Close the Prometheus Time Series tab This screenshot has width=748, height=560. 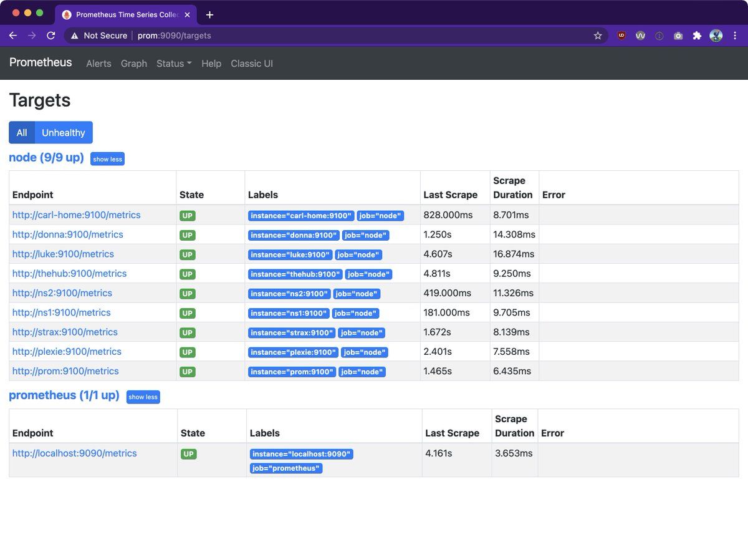187,14
